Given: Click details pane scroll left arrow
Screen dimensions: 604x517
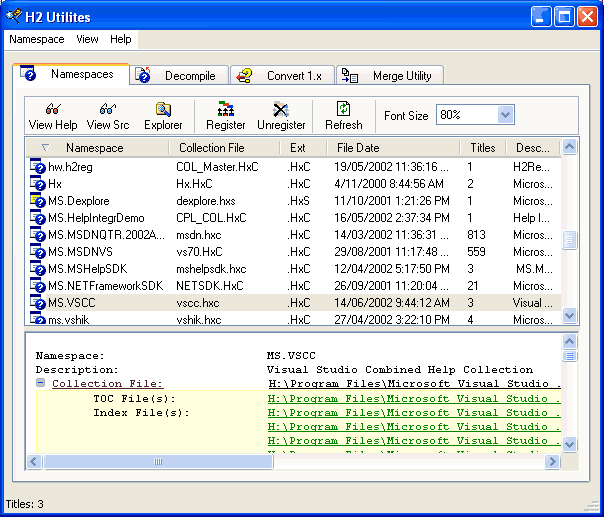Looking at the screenshot, I should (x=34, y=461).
